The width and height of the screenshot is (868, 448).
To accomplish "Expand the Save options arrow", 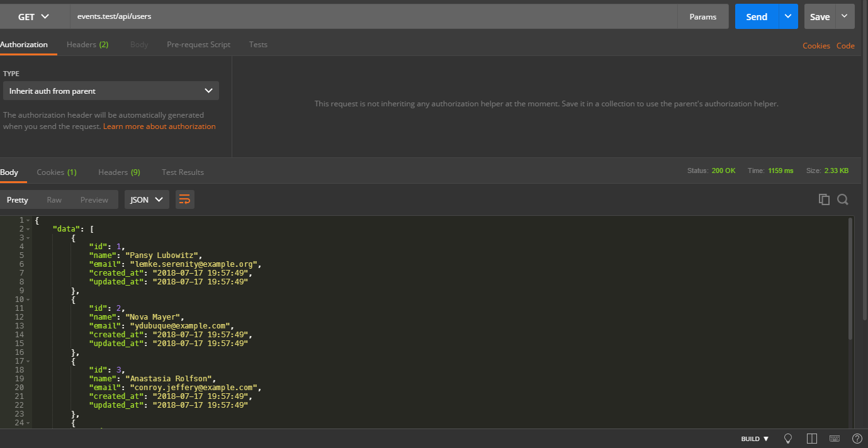I will click(x=845, y=17).
